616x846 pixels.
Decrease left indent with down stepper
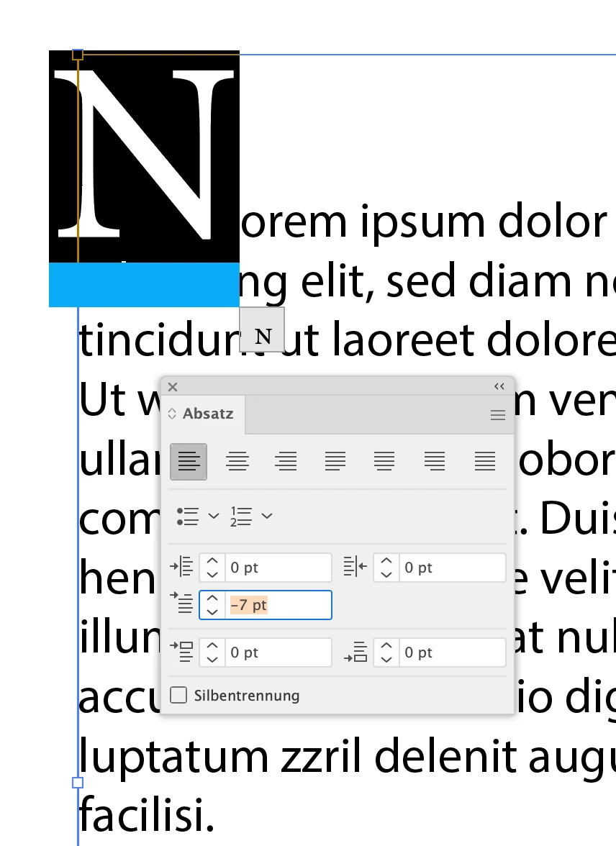point(213,575)
